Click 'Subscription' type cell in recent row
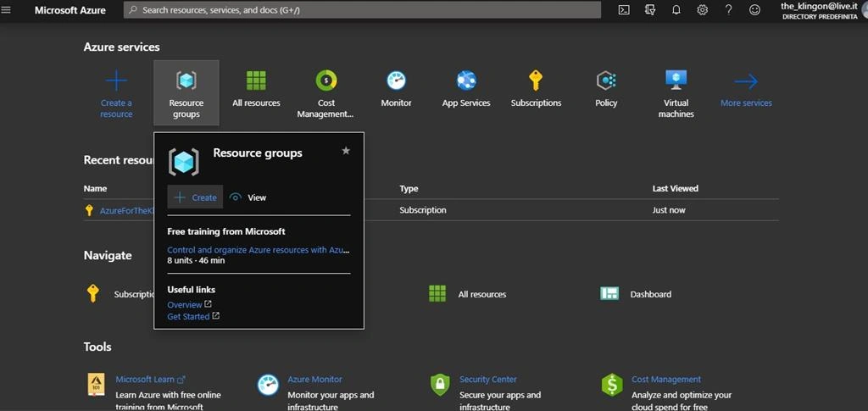 coord(423,210)
